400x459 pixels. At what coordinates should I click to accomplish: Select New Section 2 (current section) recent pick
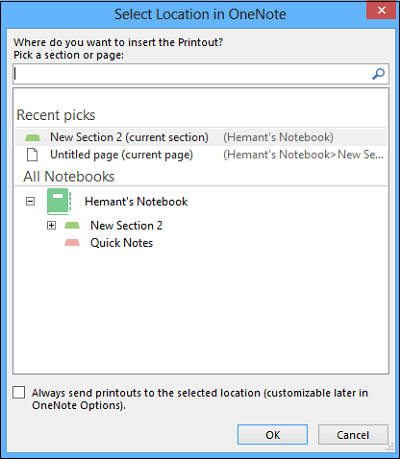pos(201,137)
